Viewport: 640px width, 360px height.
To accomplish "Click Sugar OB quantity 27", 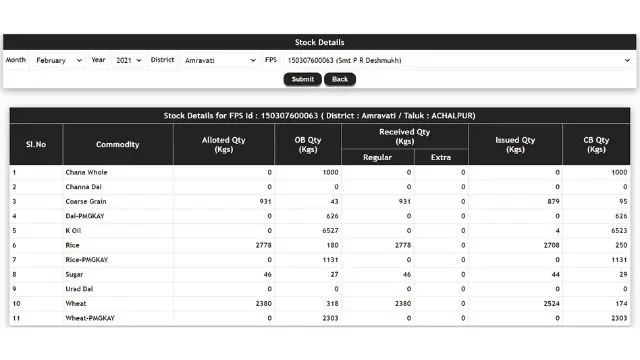I will (334, 274).
